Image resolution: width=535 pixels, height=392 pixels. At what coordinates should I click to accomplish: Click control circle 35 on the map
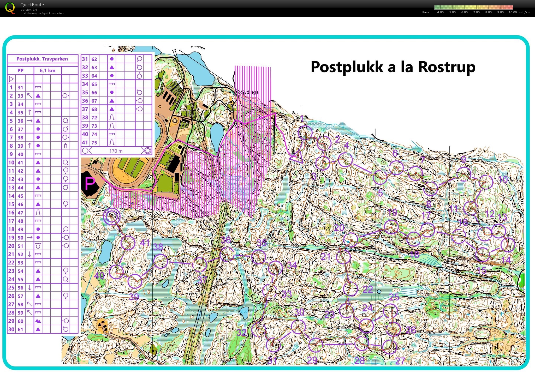(x=258, y=257)
